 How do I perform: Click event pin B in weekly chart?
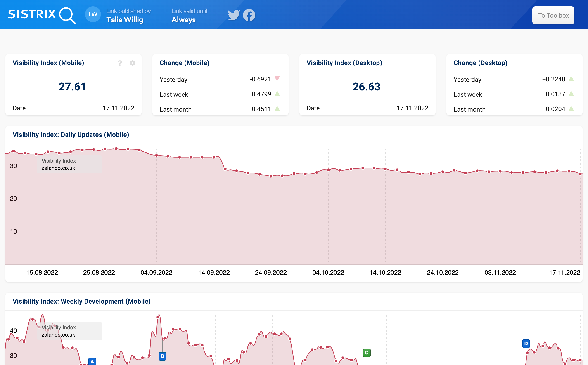(x=162, y=356)
